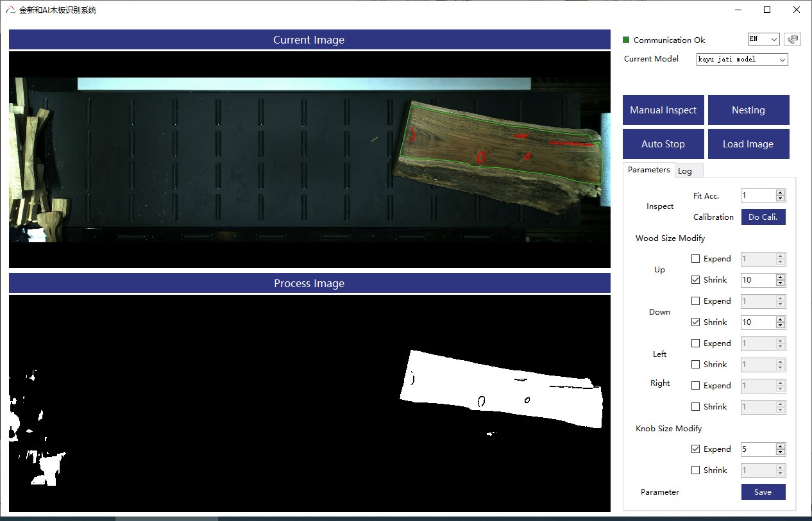Decrement the Up Shrink value spinner

point(781,283)
